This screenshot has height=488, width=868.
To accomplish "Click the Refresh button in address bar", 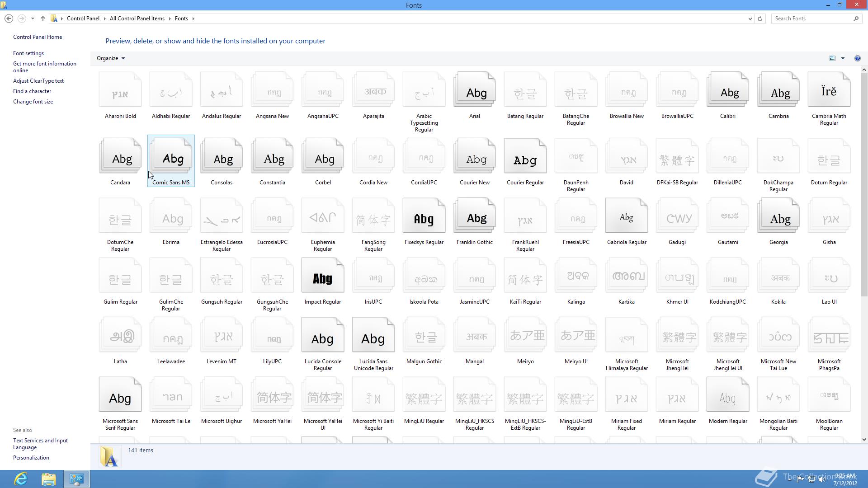I will 760,19.
